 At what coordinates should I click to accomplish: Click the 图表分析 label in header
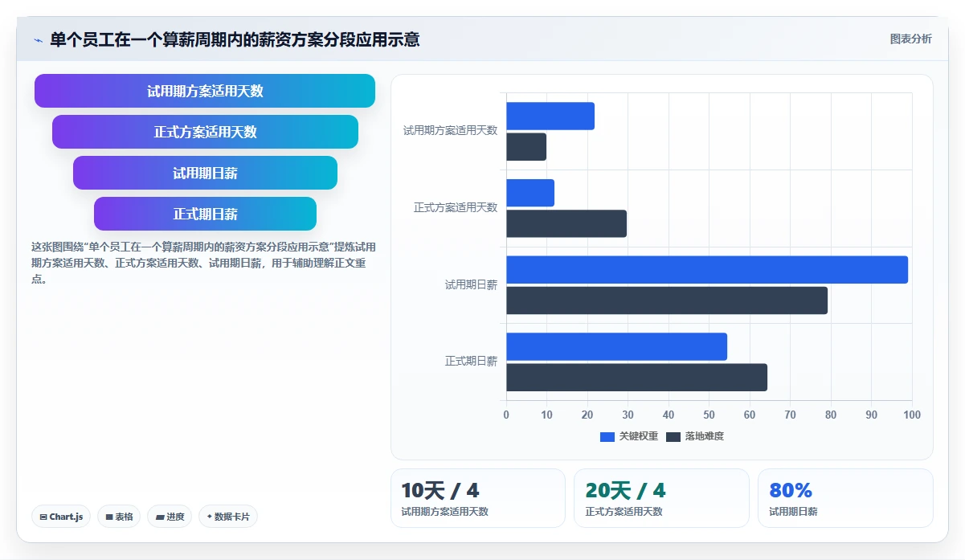(x=910, y=39)
